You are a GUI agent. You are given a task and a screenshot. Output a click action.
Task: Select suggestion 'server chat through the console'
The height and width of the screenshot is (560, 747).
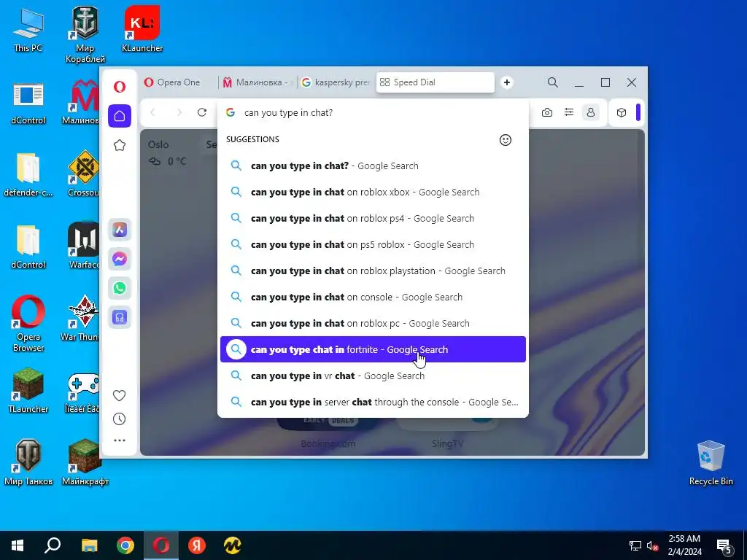pyautogui.click(x=373, y=402)
